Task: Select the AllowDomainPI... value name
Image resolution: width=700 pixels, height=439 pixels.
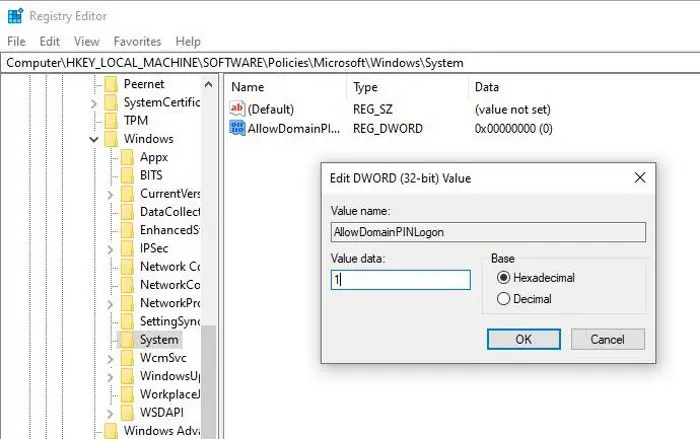Action: (x=294, y=129)
